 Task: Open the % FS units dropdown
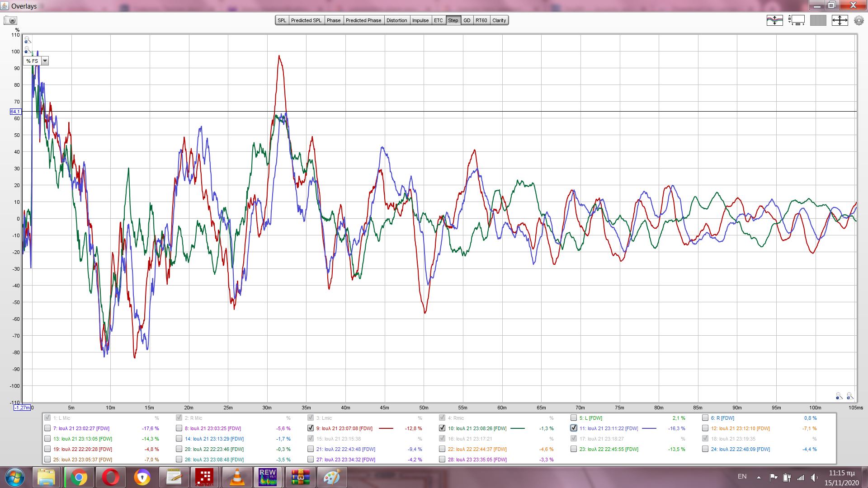(45, 61)
